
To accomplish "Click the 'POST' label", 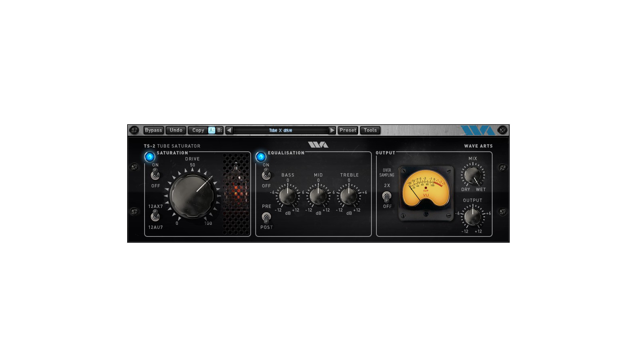I will pyautogui.click(x=266, y=227).
